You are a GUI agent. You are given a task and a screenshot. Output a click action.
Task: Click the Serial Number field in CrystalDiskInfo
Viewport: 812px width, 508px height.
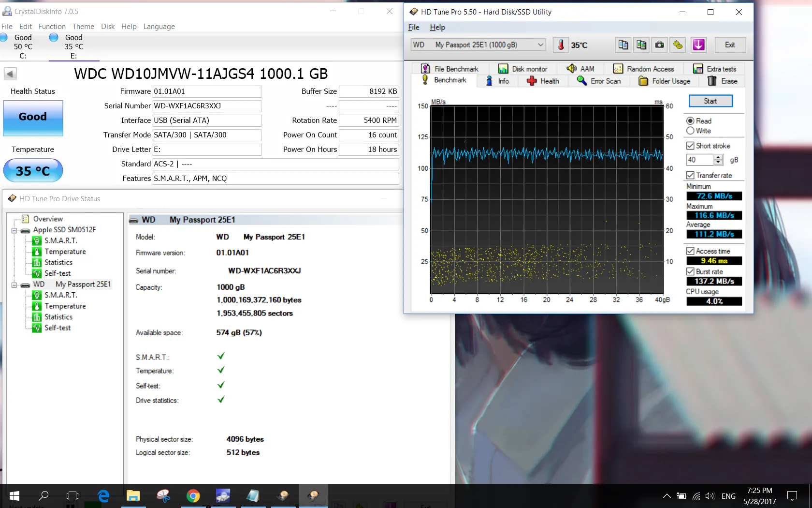tap(207, 106)
